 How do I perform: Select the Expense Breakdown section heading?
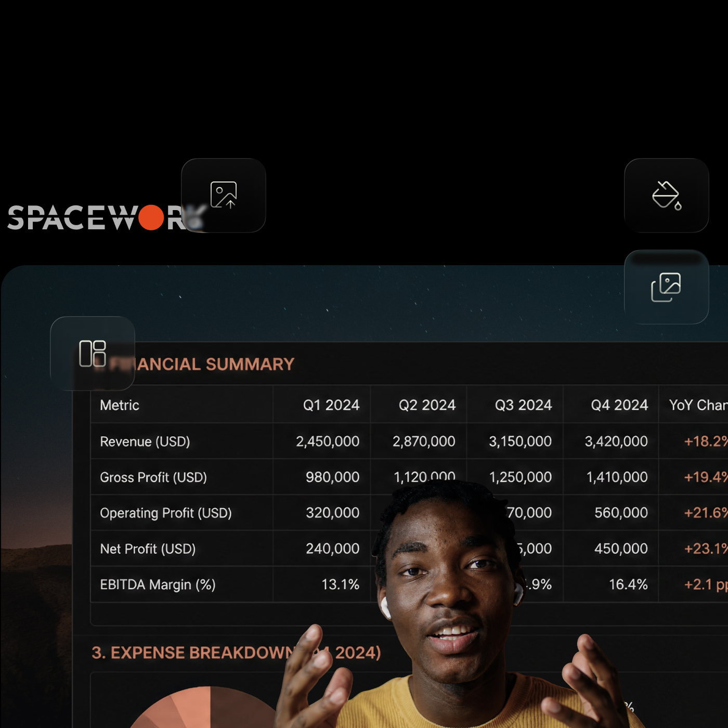coord(236,653)
